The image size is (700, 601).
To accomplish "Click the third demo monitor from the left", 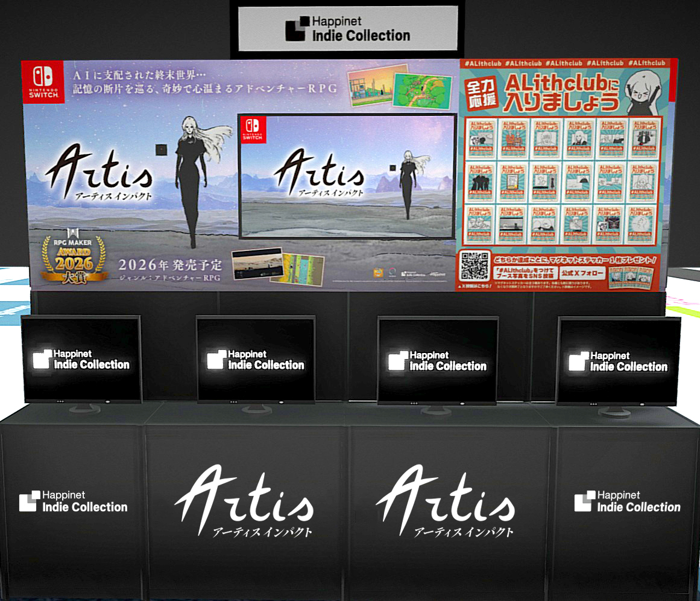I will click(438, 361).
